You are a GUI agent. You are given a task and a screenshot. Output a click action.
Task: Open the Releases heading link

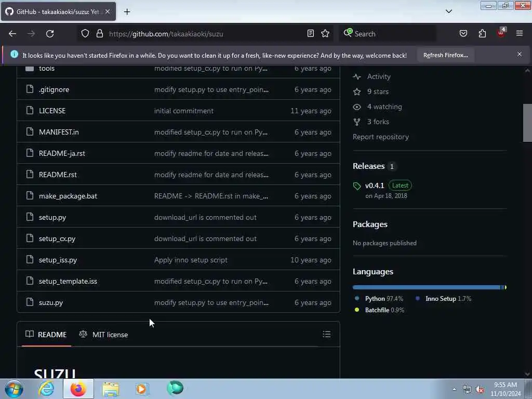click(368, 166)
